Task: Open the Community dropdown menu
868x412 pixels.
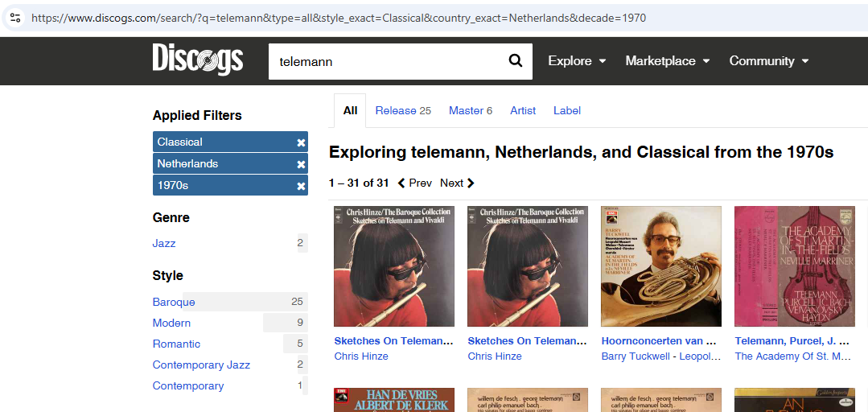Action: point(768,61)
